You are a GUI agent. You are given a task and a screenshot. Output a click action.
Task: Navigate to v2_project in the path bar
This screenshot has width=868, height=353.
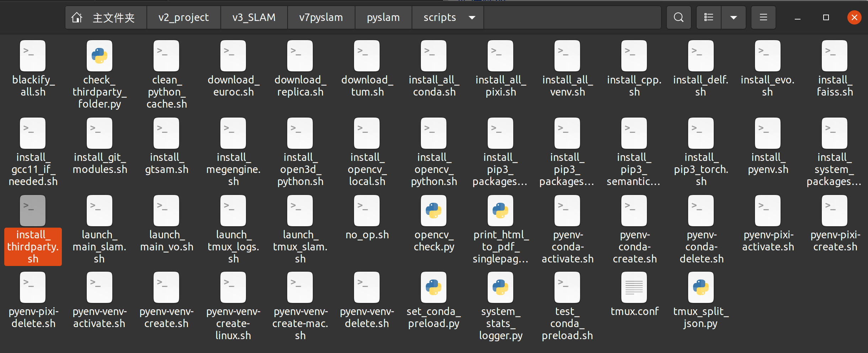[184, 17]
